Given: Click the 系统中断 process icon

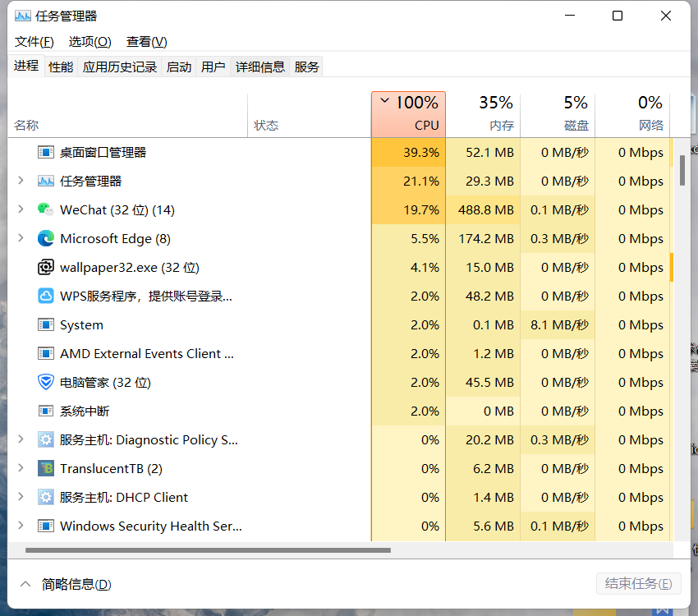Looking at the screenshot, I should (x=46, y=411).
